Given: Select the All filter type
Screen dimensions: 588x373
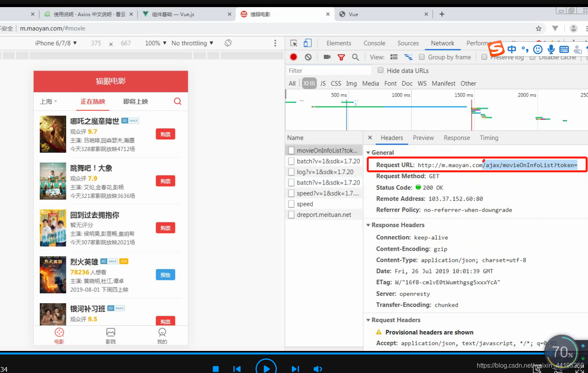Looking at the screenshot, I should (292, 83).
